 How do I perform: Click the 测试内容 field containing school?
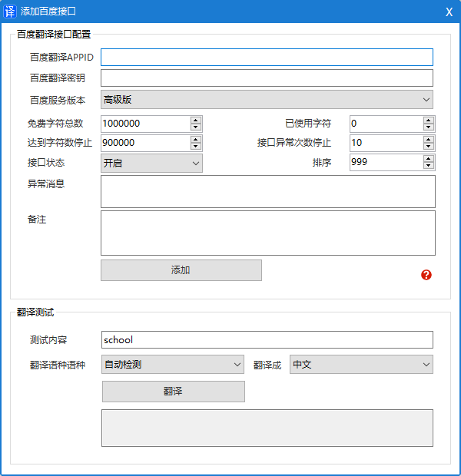(x=267, y=339)
